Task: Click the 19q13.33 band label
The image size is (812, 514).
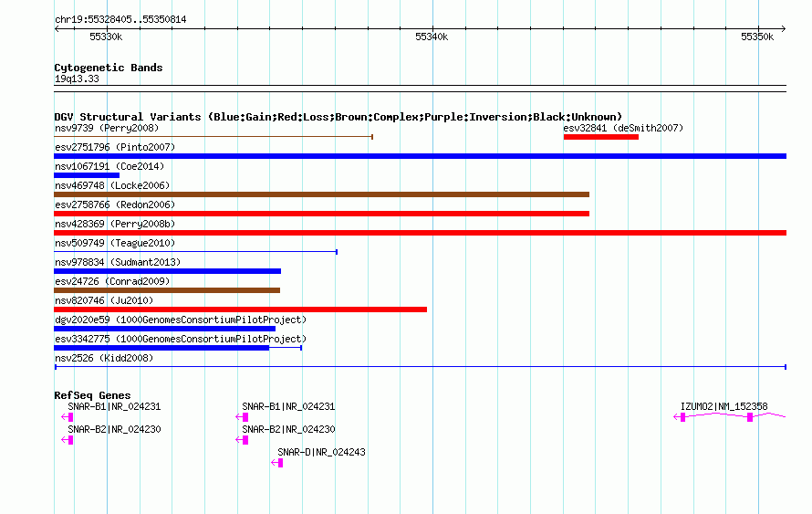Action: pos(77,79)
